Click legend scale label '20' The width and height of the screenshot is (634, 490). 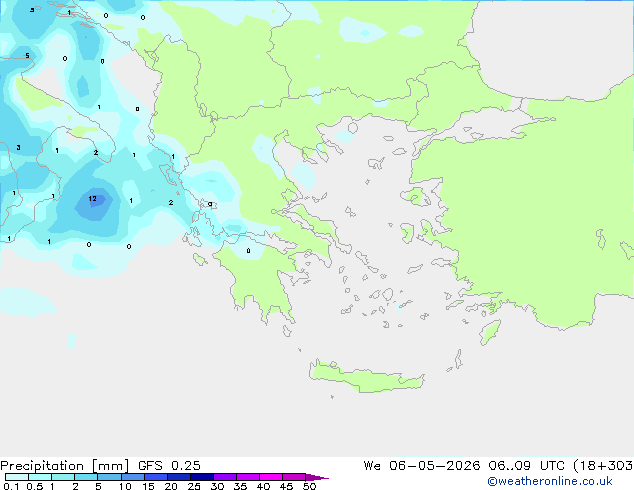(x=171, y=486)
